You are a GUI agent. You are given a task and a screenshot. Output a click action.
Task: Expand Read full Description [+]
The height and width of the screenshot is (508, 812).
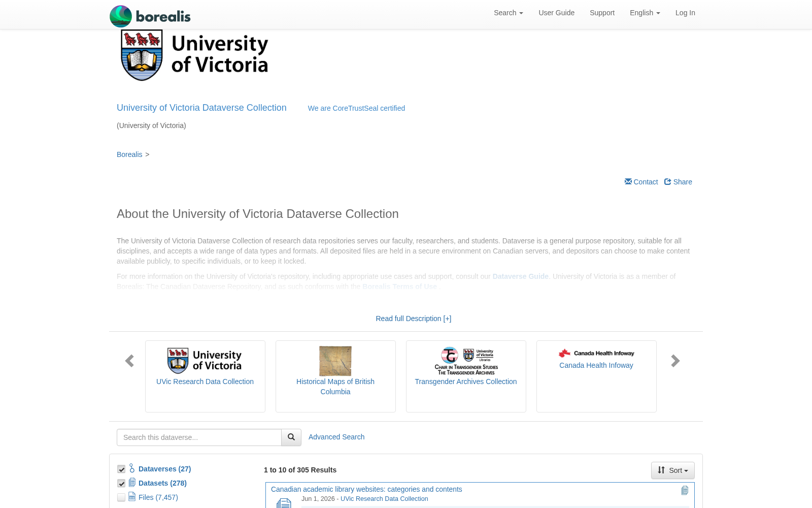click(413, 319)
